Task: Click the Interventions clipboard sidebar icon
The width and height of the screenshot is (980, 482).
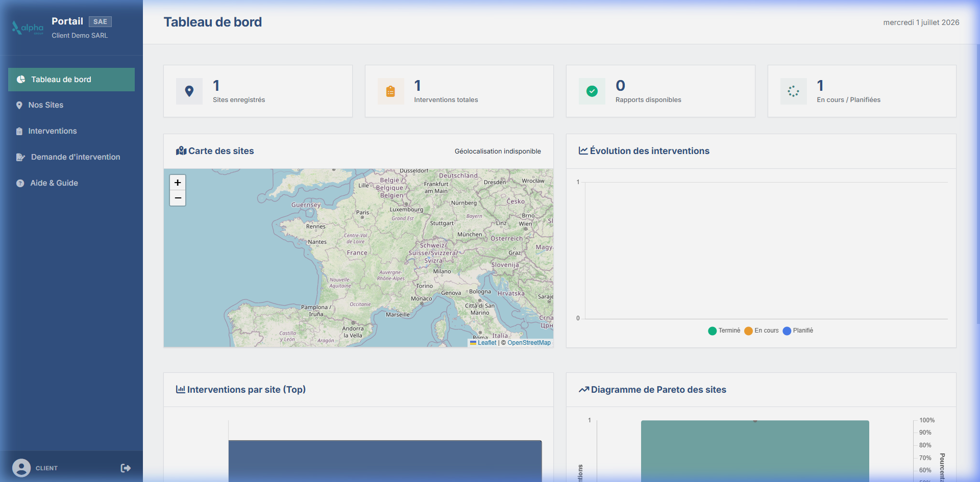Action: [19, 131]
